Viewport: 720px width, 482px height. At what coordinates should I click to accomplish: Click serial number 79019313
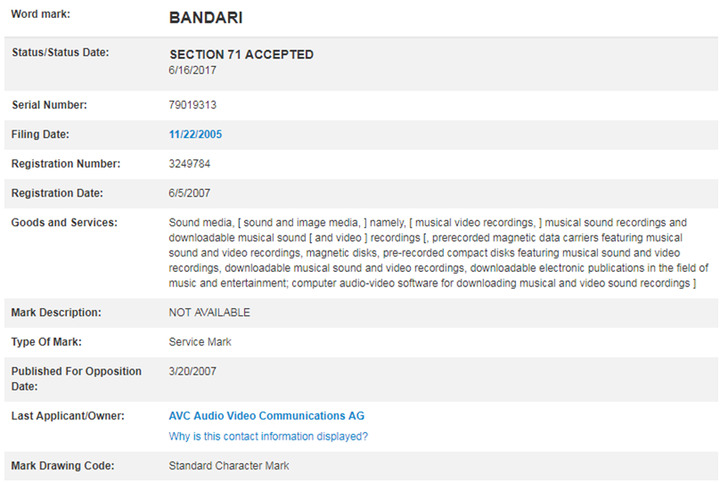point(195,104)
